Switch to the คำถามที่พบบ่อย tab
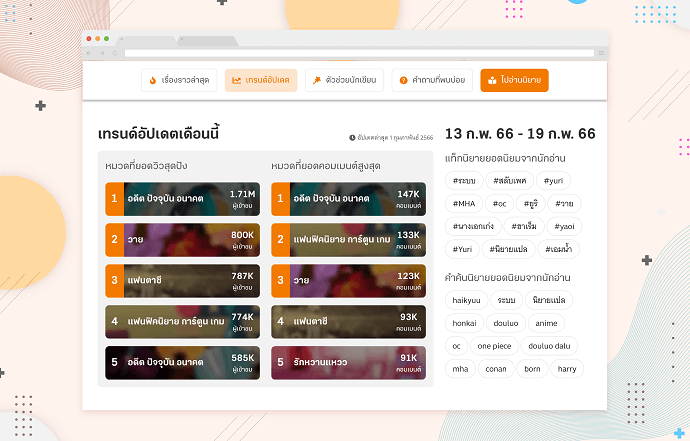The image size is (690, 441). pyautogui.click(x=432, y=80)
